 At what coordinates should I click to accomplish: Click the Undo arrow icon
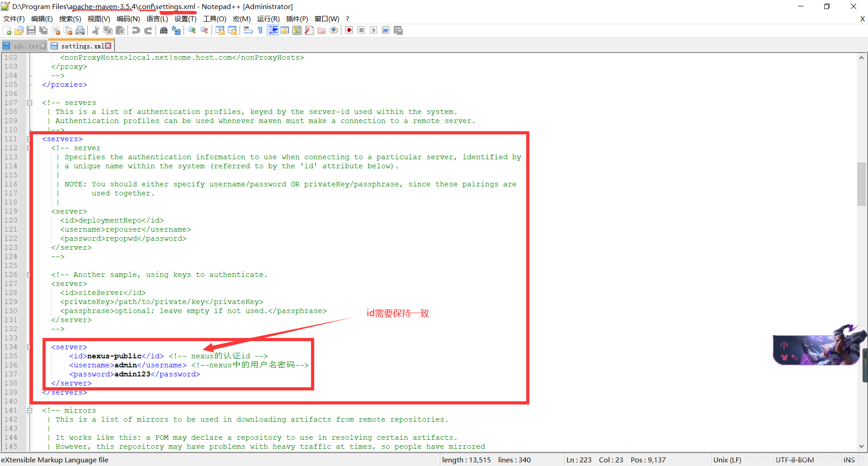click(x=135, y=30)
